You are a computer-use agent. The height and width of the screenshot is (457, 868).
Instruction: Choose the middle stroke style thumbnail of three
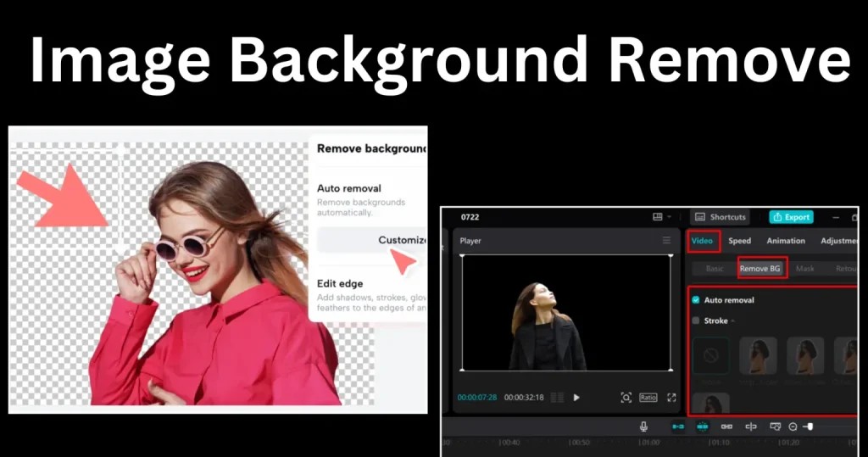point(805,355)
